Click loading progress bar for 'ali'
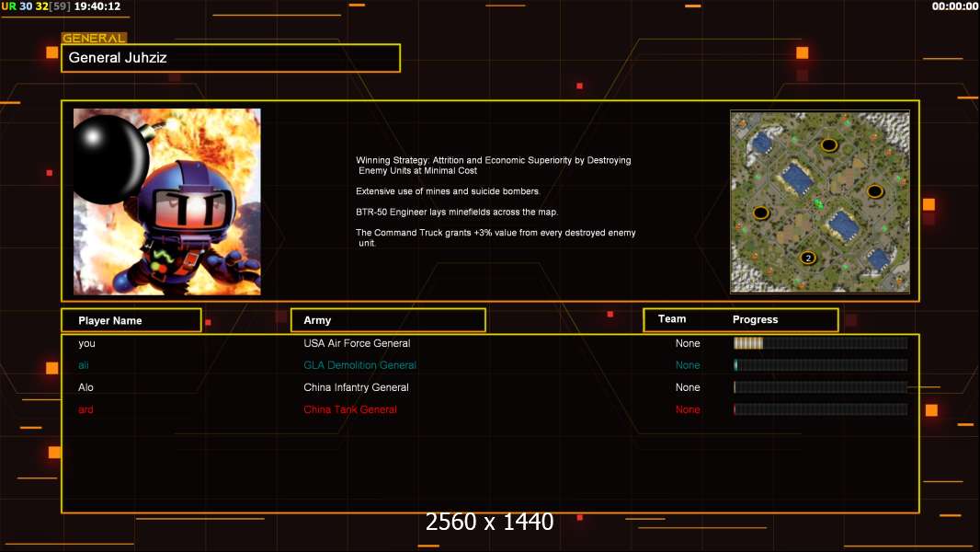 pos(821,365)
